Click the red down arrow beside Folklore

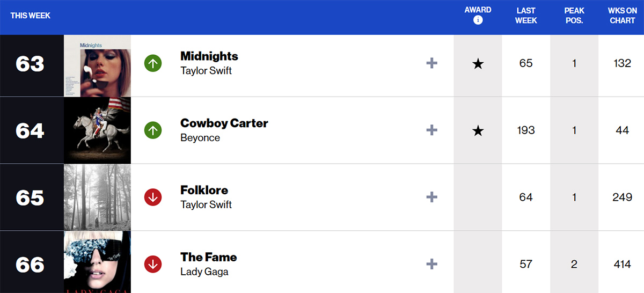coord(153,197)
